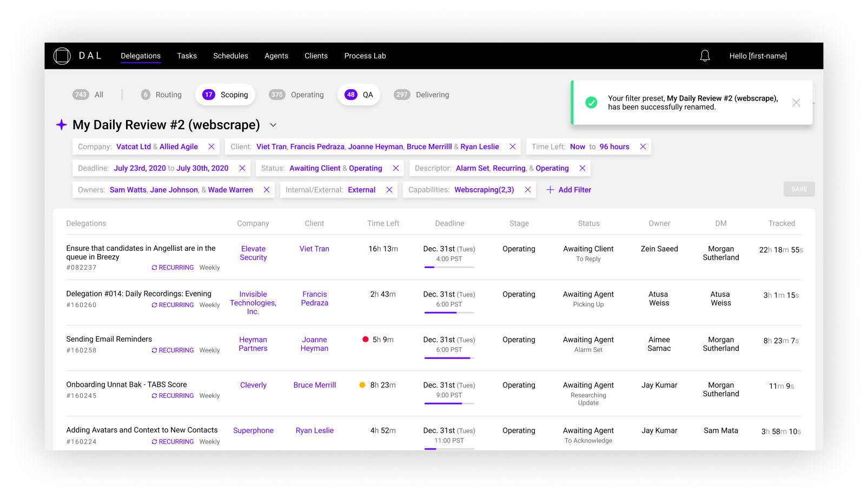Remove the Internal/External filter chip
868x497 pixels.
[x=389, y=190]
